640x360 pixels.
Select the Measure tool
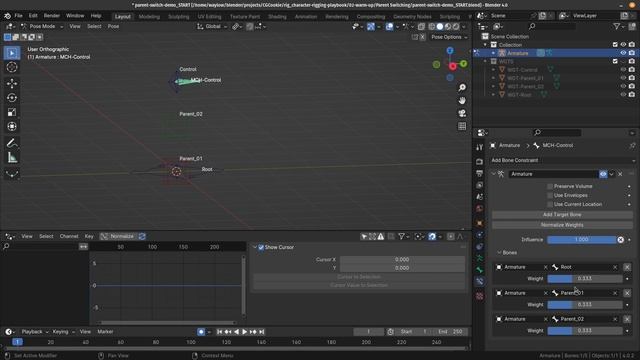[x=12, y=157]
